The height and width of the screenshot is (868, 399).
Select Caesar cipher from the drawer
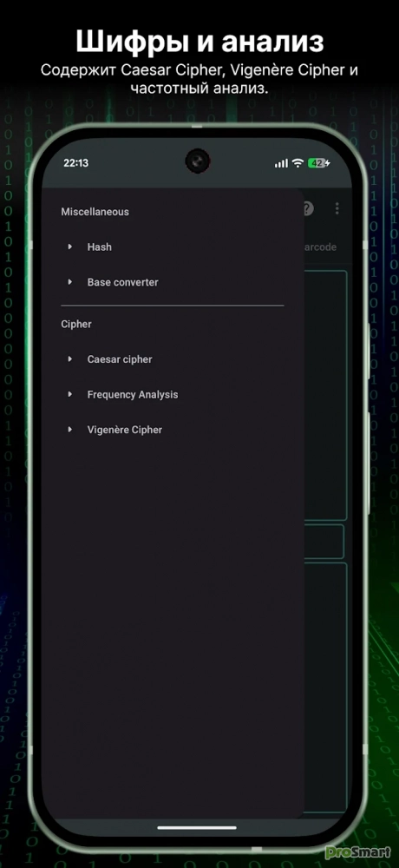120,359
